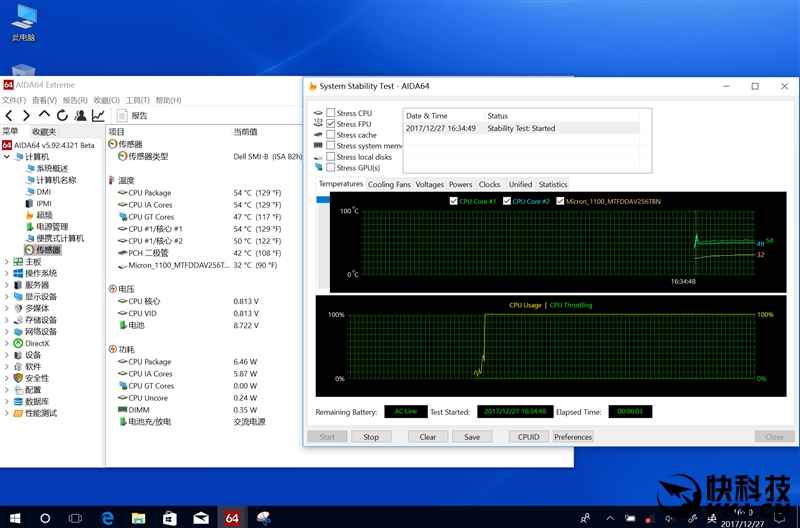Expand the 主板 motherboard tree node

click(7, 262)
